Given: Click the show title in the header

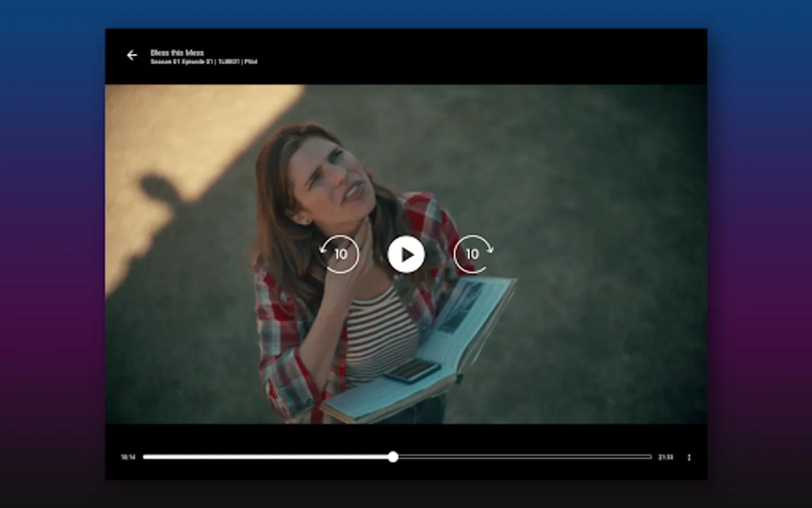Looking at the screenshot, I should click(177, 52).
